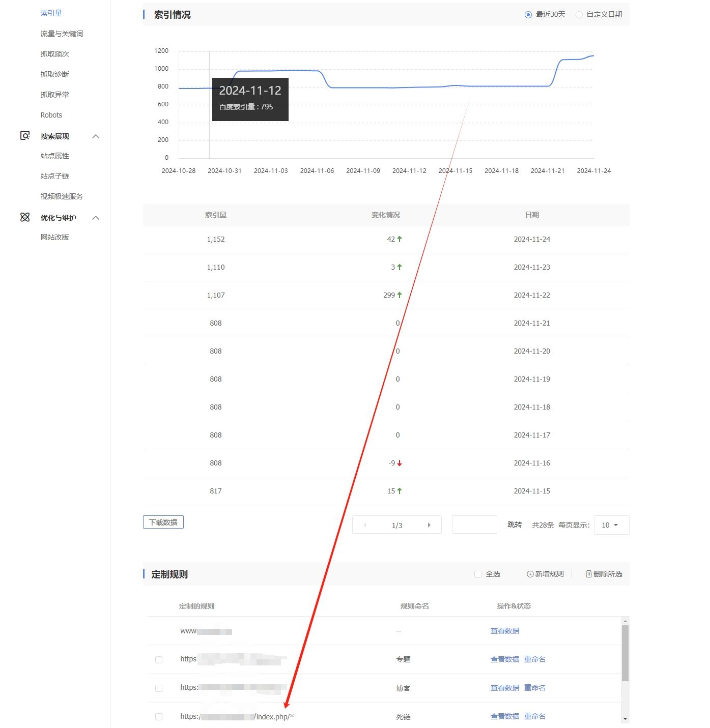Click the plus icon next to 新增规则
The image size is (710, 728).
click(x=530, y=574)
